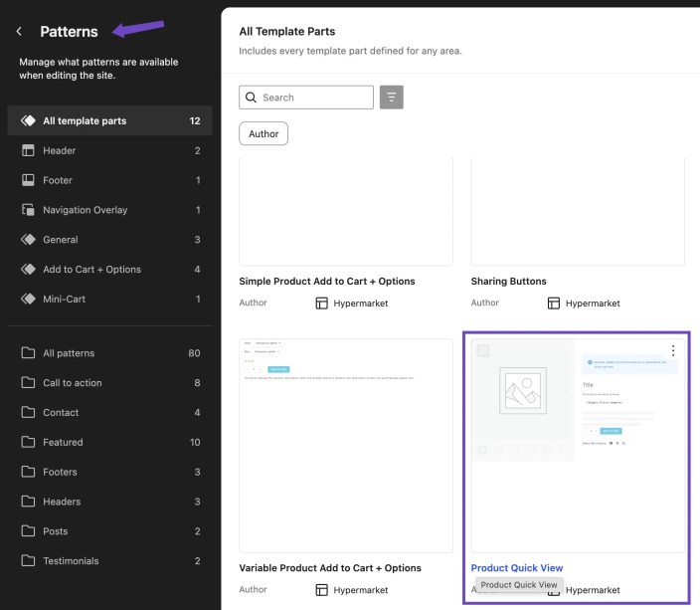
Task: Click folder icon next to Testimonials
Action: 28,560
